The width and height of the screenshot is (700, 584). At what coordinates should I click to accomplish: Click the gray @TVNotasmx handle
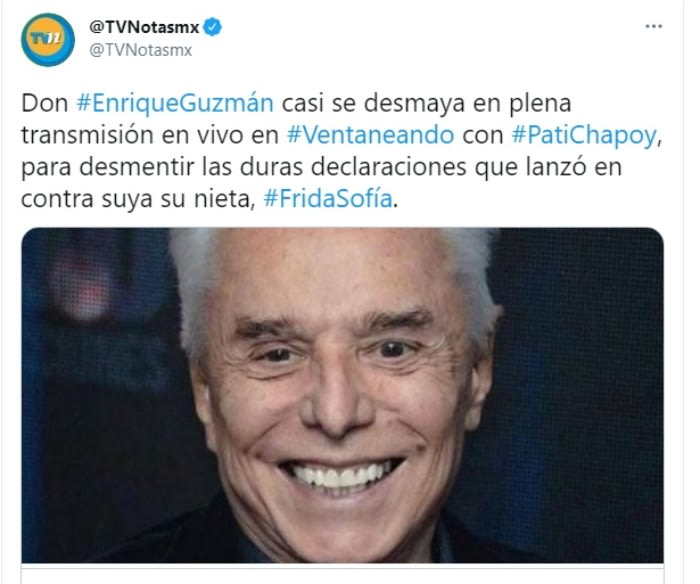point(141,50)
